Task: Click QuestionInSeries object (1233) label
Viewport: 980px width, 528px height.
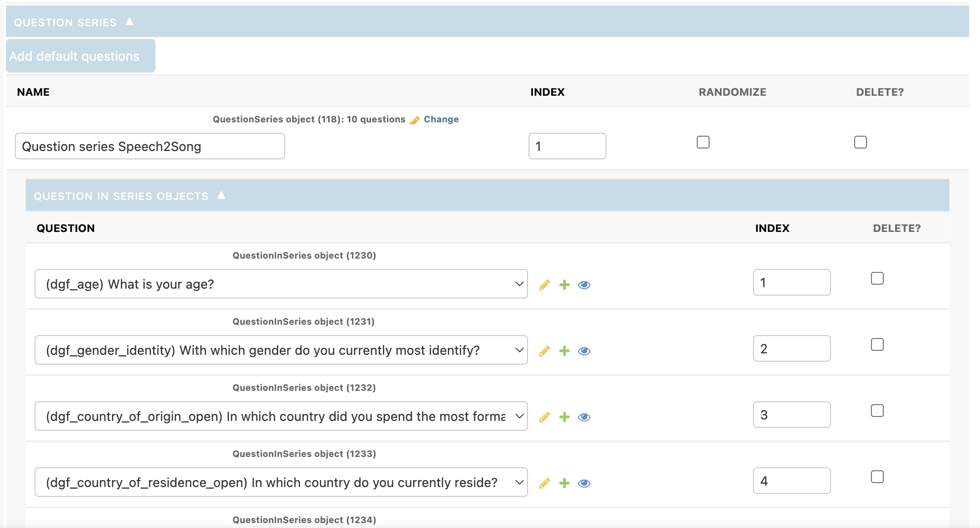Action: [304, 454]
